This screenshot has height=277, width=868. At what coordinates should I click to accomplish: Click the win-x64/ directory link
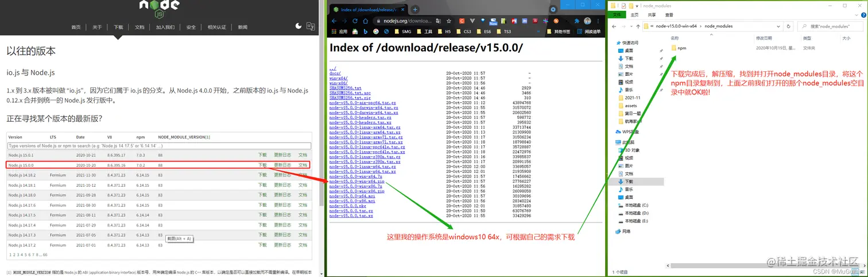339,78
